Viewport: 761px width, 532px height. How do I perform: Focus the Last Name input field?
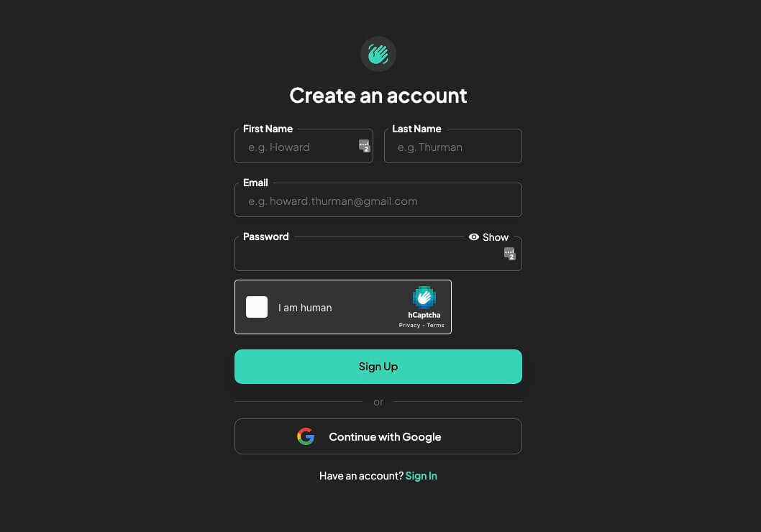click(x=453, y=146)
